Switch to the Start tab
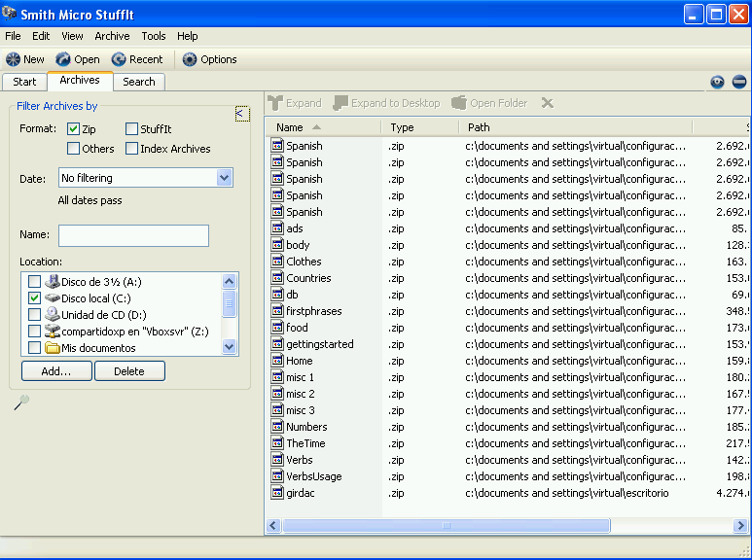The width and height of the screenshot is (752, 560). (24, 82)
